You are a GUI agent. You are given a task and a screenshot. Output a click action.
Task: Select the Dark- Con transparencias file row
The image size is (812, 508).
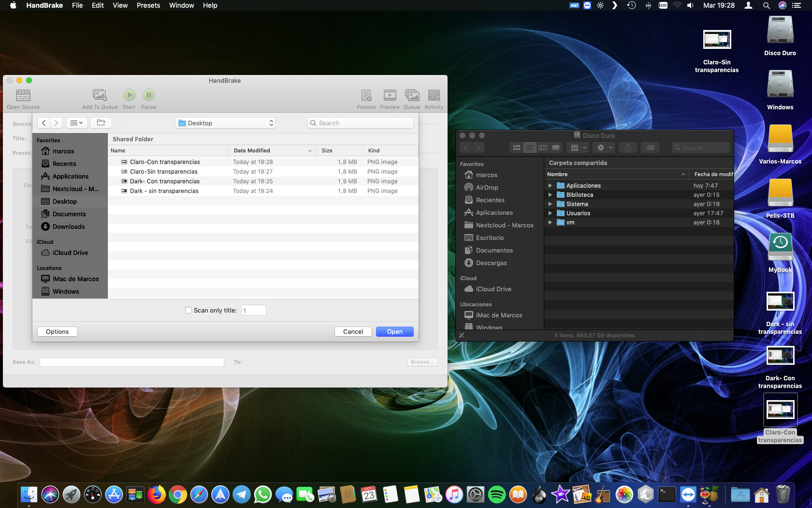click(x=165, y=181)
